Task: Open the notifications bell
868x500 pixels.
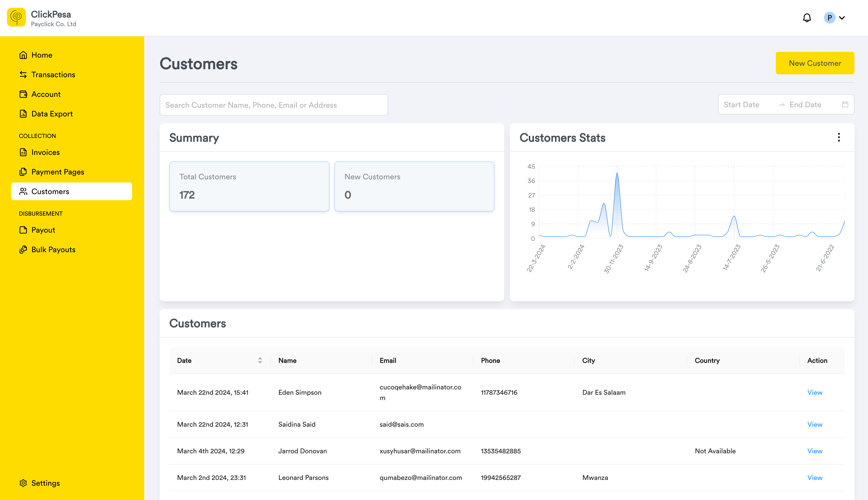Action: (x=807, y=18)
